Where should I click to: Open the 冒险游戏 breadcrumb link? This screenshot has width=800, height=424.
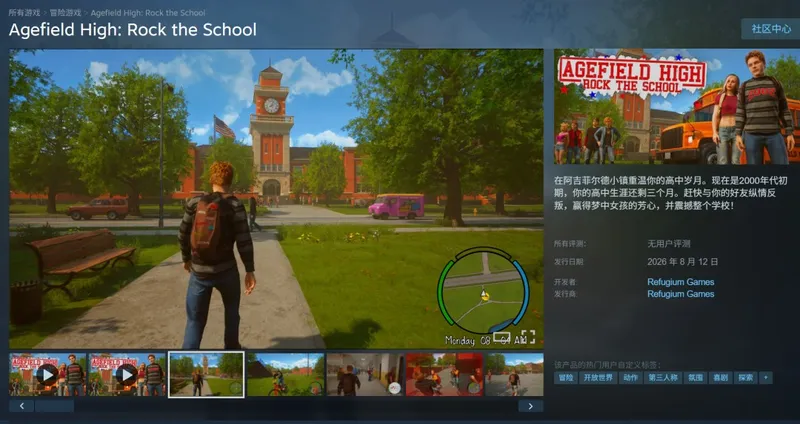(x=66, y=12)
